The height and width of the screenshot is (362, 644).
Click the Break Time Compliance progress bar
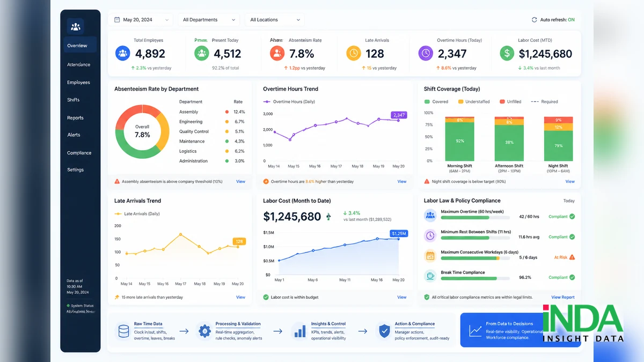click(475, 278)
